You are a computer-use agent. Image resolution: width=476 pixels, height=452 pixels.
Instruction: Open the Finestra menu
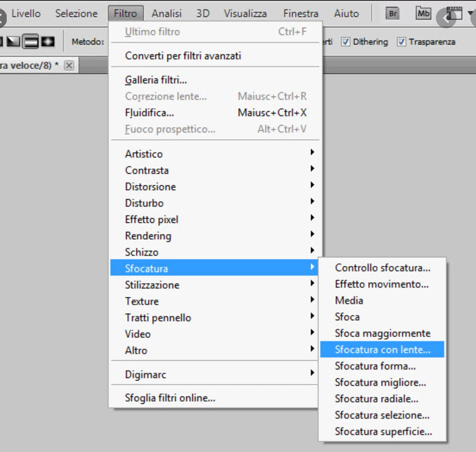point(300,13)
